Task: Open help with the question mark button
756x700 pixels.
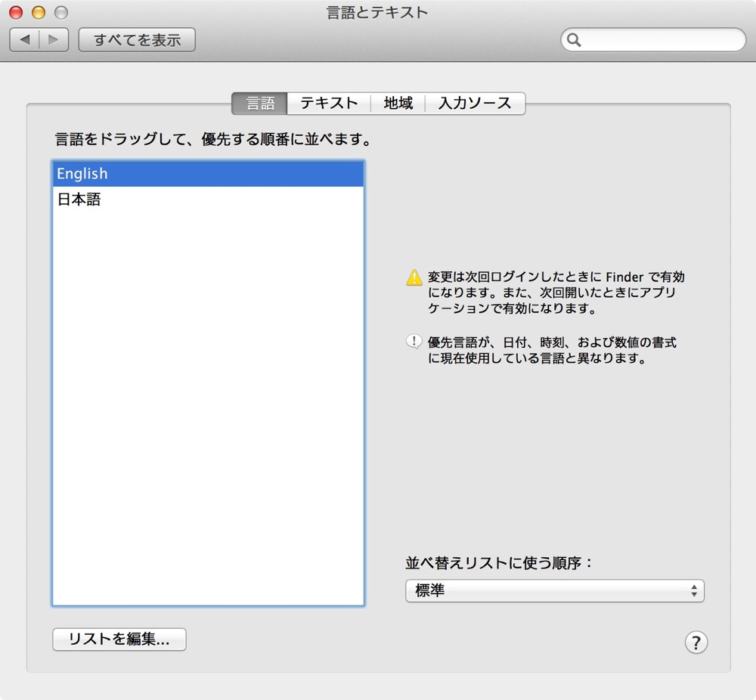Action: [x=696, y=642]
